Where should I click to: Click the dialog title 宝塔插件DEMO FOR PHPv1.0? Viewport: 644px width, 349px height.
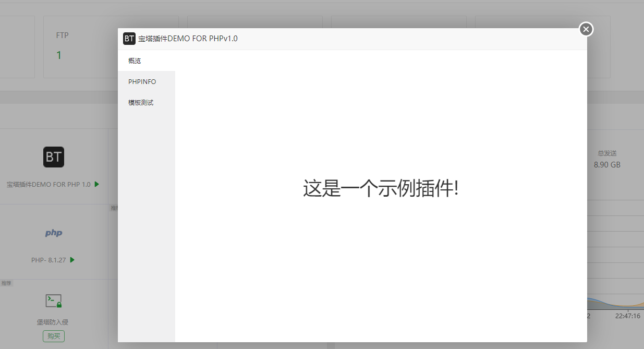[188, 39]
